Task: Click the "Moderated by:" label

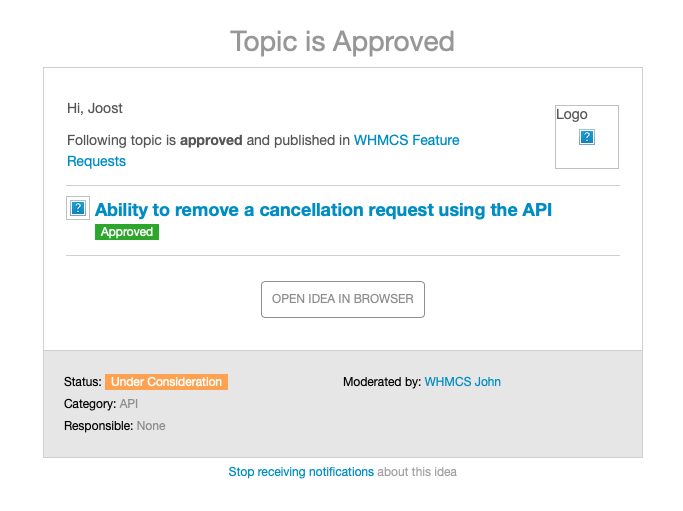Action: (381, 382)
